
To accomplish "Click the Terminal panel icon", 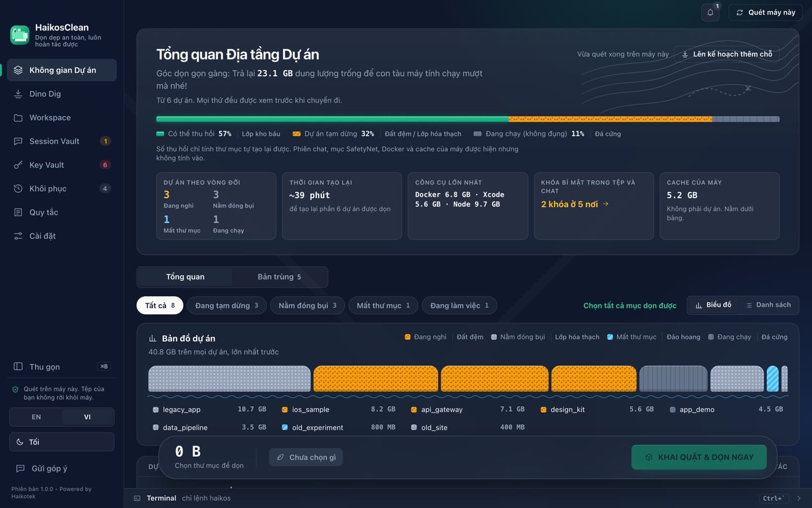I will (137, 498).
